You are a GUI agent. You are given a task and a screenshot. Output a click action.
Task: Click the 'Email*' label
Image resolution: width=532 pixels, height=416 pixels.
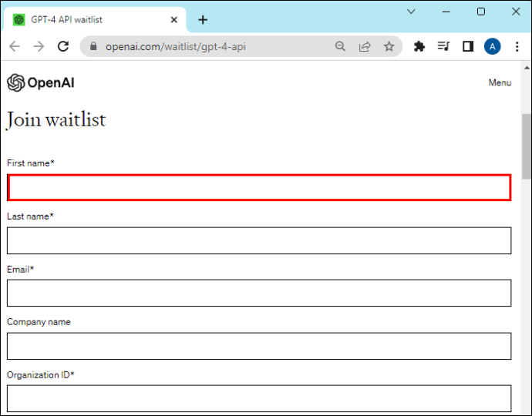tap(20, 269)
